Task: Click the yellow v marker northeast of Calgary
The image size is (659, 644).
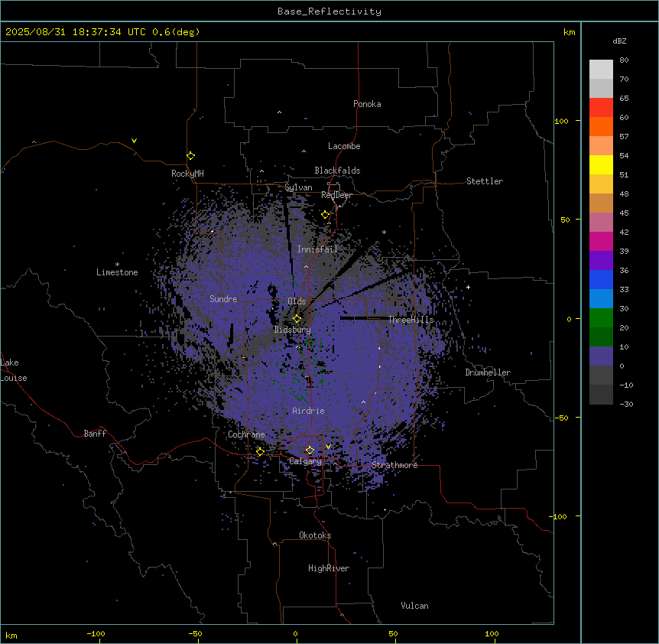Action: pos(328,447)
